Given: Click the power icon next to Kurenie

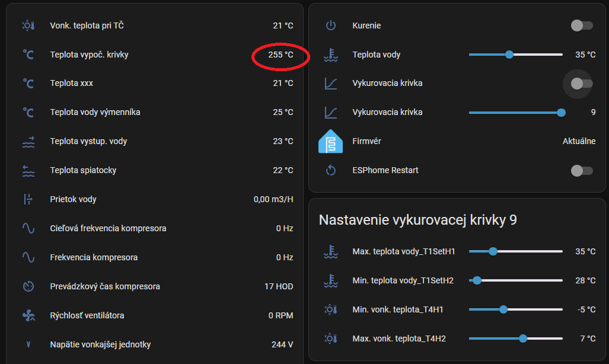Looking at the screenshot, I should click(x=331, y=25).
